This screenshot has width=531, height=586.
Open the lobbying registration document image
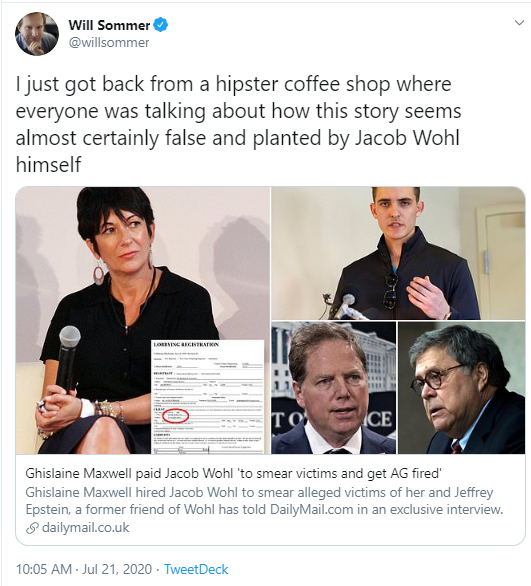tap(207, 397)
